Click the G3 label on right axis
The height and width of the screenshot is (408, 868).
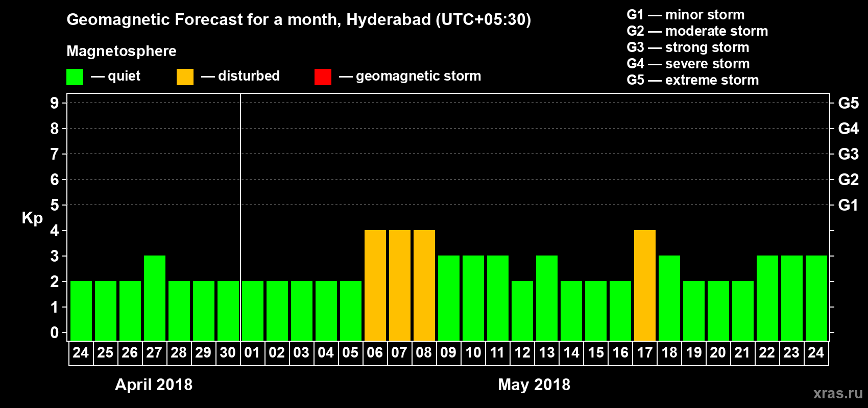(x=848, y=154)
